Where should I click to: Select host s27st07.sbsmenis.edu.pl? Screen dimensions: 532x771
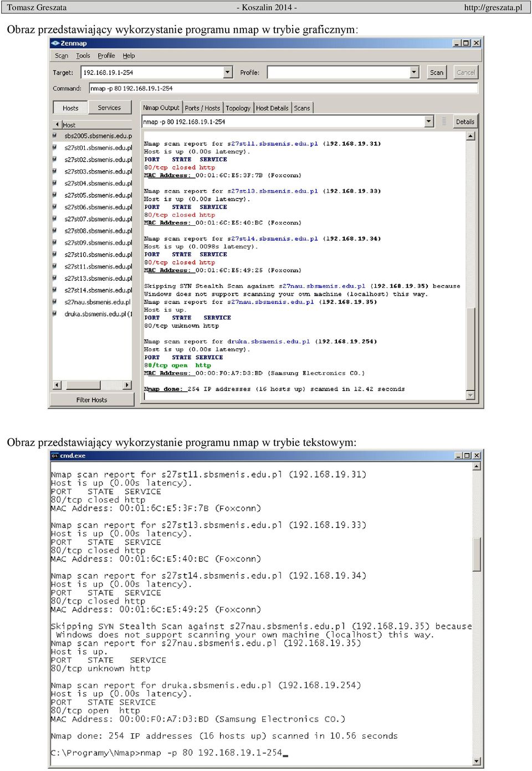pos(98,219)
